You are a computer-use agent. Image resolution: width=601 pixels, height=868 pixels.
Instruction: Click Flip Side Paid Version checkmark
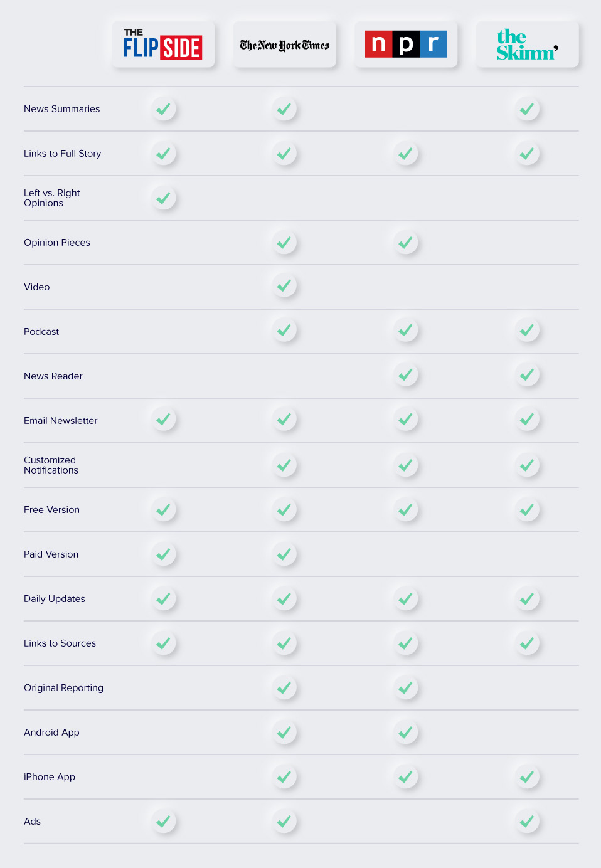pyautogui.click(x=164, y=554)
